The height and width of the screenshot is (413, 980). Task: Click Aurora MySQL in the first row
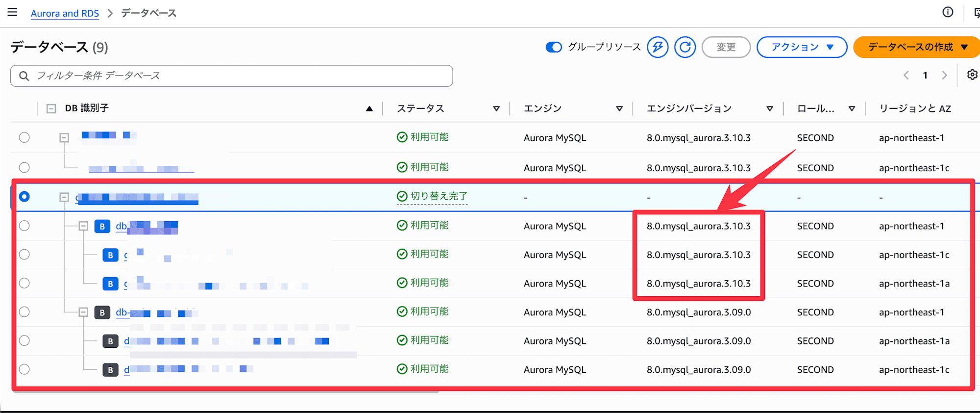pos(555,138)
